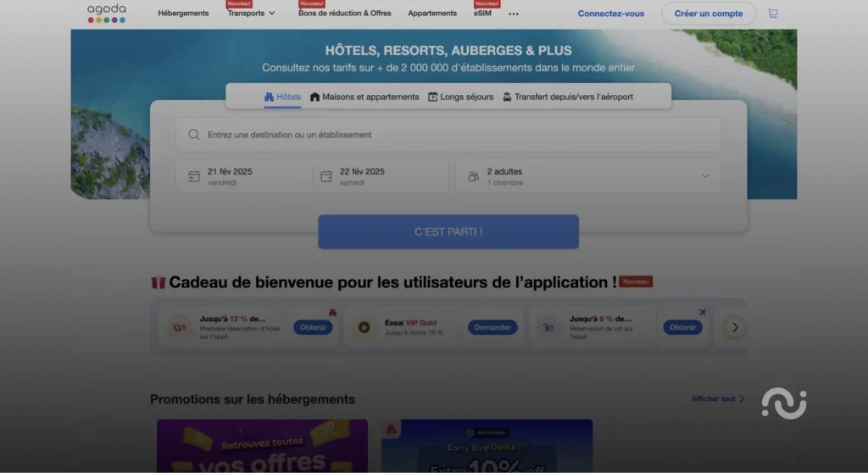
Task: Open the eSIM menu item
Action: [x=482, y=14]
